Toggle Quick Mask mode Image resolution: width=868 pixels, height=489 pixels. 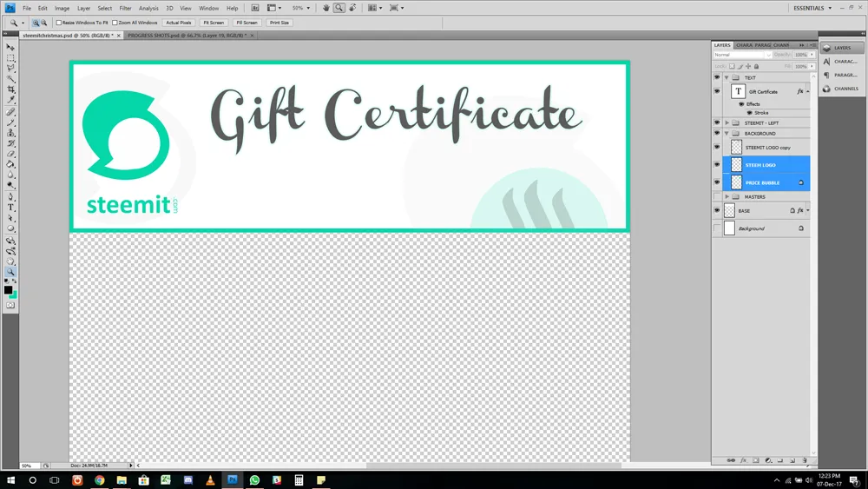tap(10, 305)
